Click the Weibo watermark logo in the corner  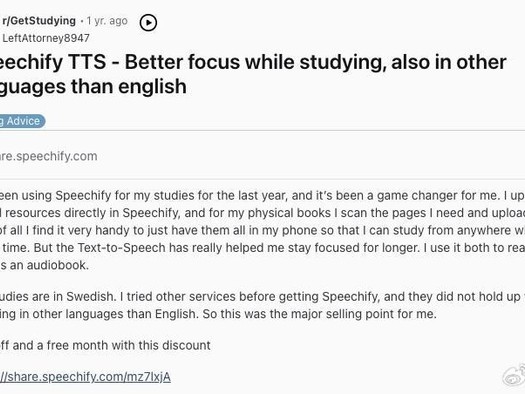[x=514, y=375]
